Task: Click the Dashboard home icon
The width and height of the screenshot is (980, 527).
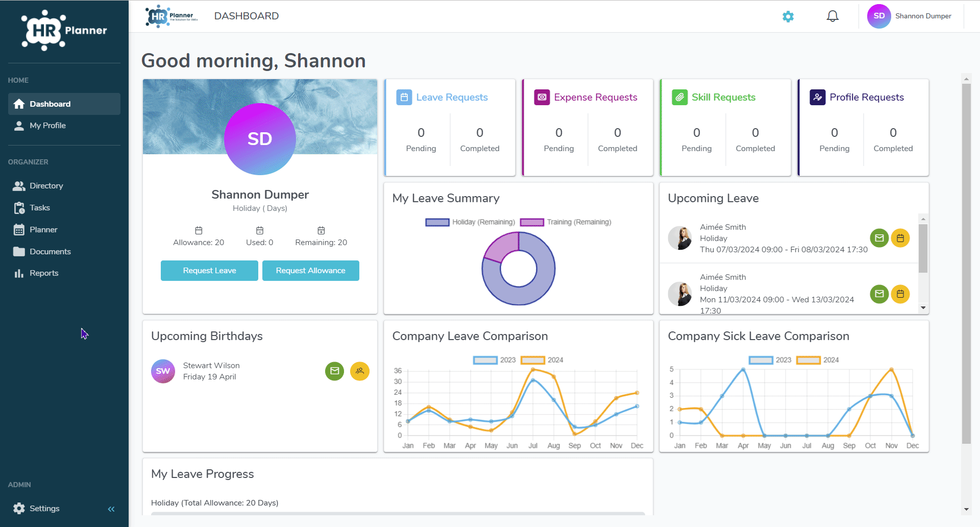Action: tap(19, 104)
